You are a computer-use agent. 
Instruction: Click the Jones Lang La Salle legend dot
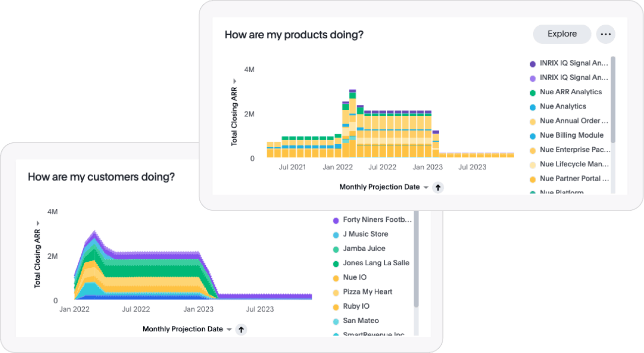[x=336, y=263]
